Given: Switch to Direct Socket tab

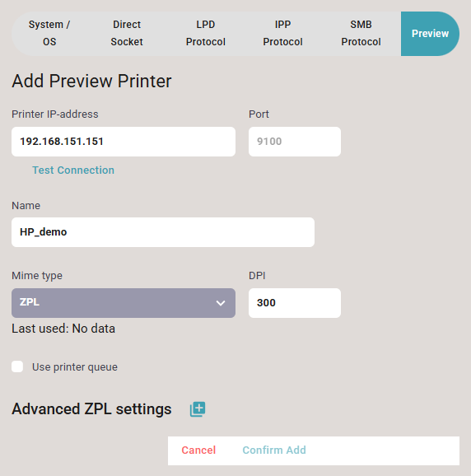Looking at the screenshot, I should coord(127,34).
